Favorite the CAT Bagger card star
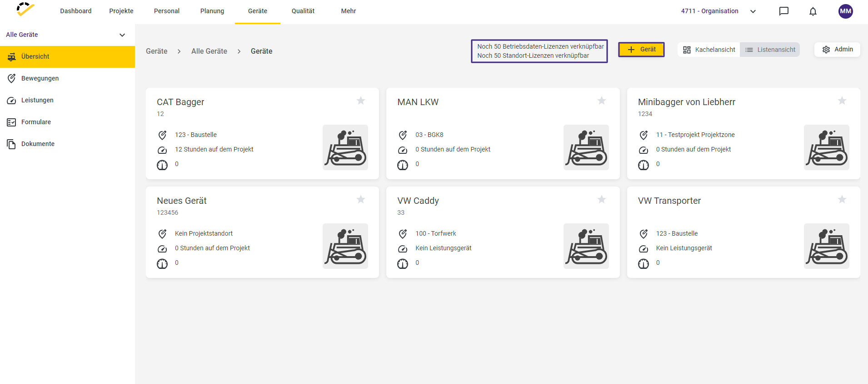Screen dimensions: 868x384 361,101
